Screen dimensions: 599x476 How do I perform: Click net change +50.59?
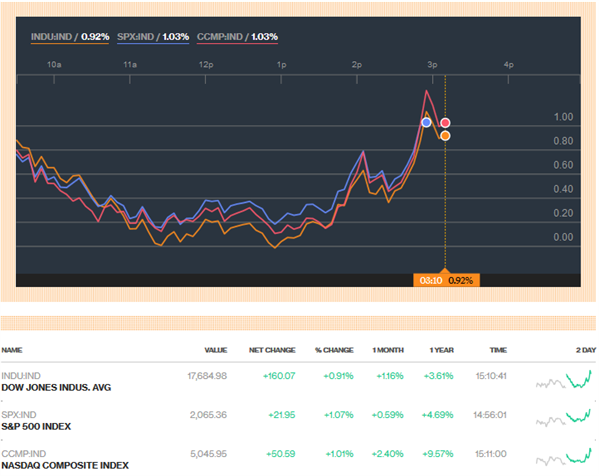[x=280, y=454]
